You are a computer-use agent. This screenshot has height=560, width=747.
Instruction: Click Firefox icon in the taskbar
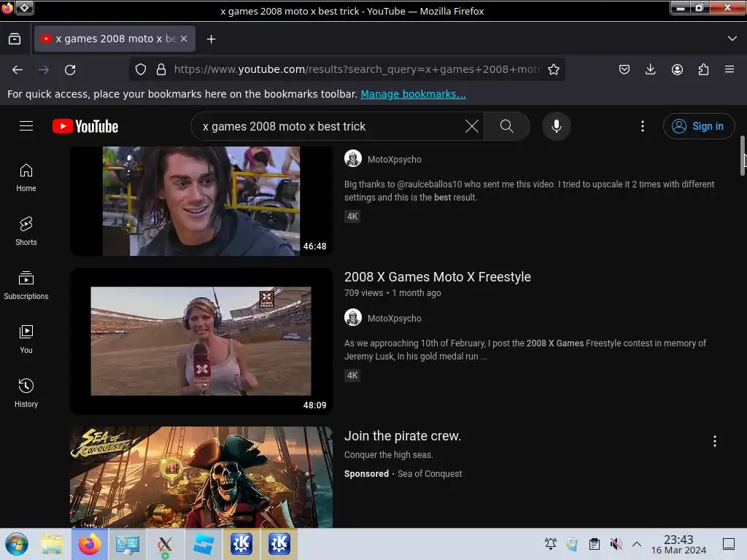click(90, 544)
